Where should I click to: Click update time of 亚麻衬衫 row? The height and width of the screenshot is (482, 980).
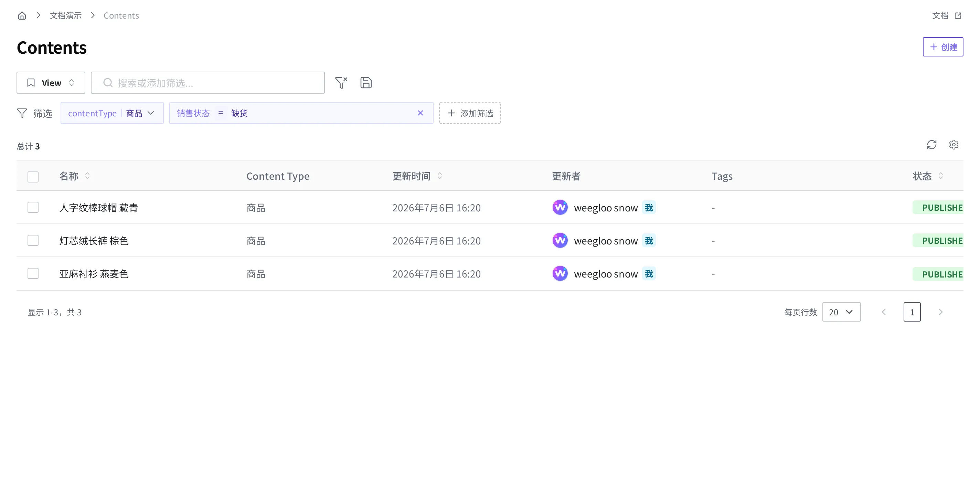click(x=436, y=274)
